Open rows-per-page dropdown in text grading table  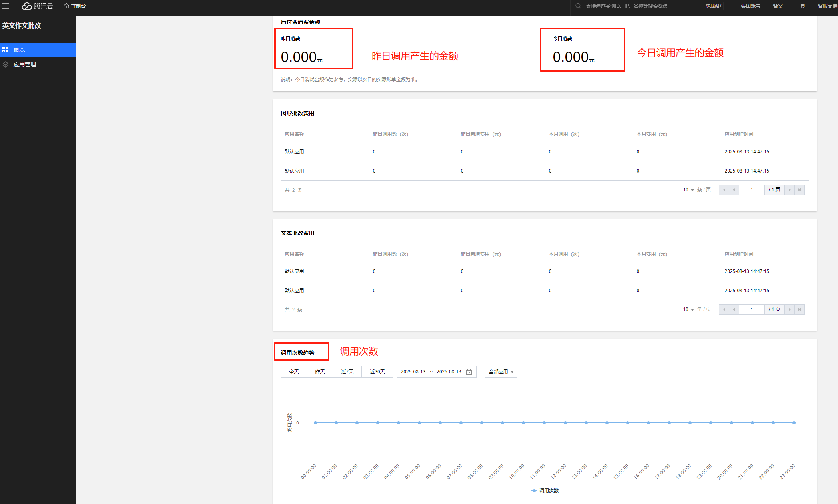click(x=688, y=309)
